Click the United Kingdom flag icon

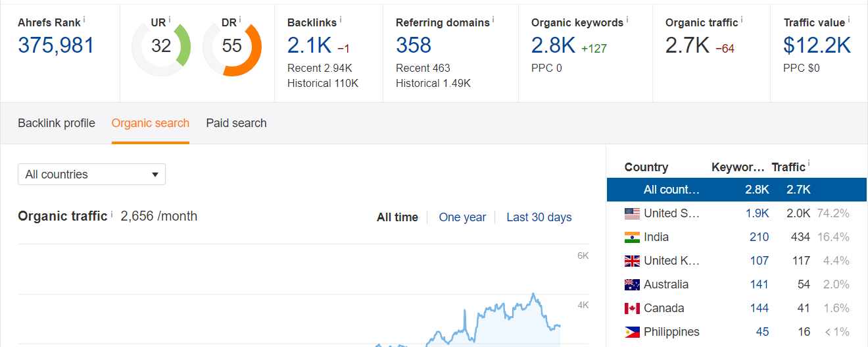click(632, 261)
